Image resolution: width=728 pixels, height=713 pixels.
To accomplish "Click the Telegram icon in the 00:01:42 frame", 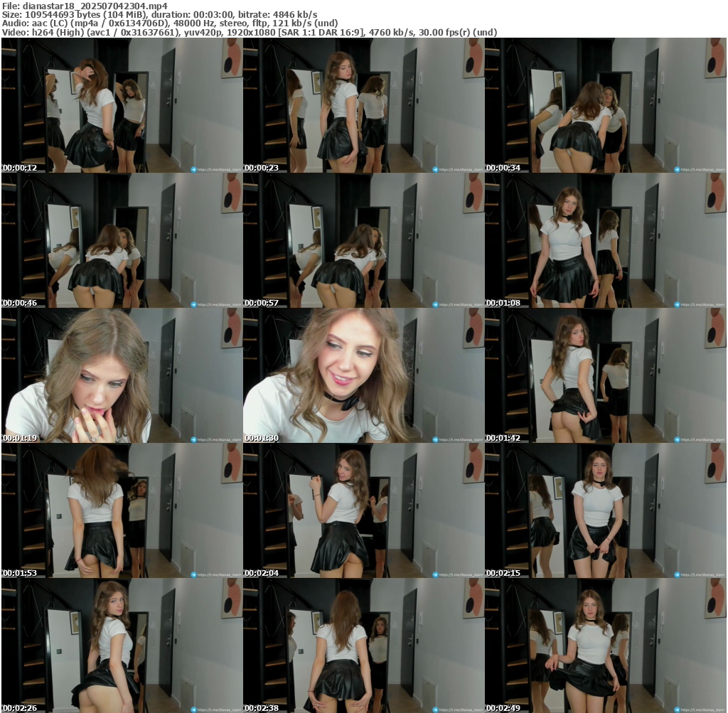I will pyautogui.click(x=677, y=439).
